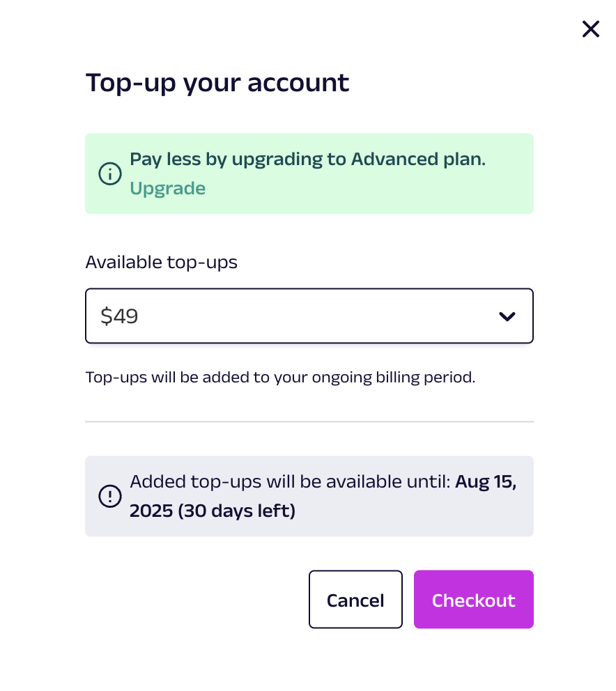Select the $49 value in the combo box

click(119, 316)
